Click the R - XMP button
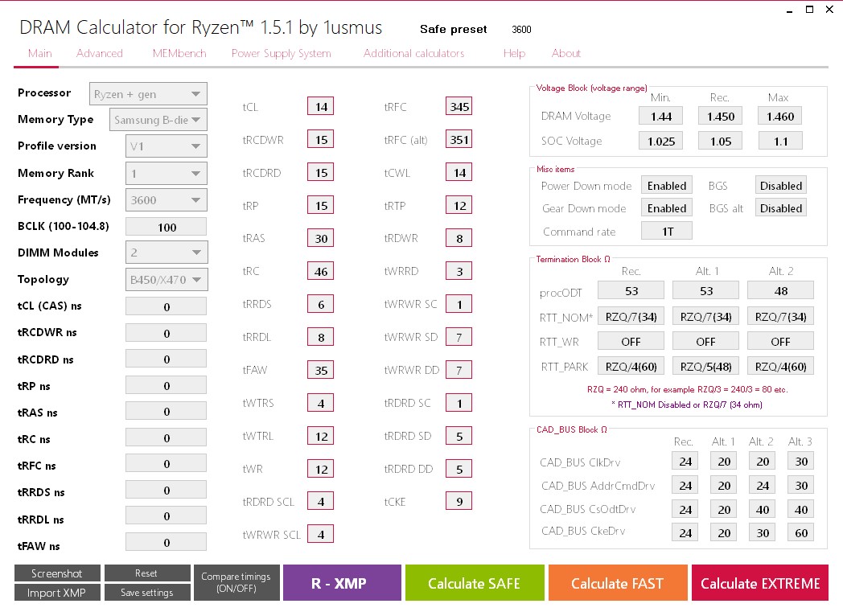Viewport: 843px width, 616px height. click(342, 583)
